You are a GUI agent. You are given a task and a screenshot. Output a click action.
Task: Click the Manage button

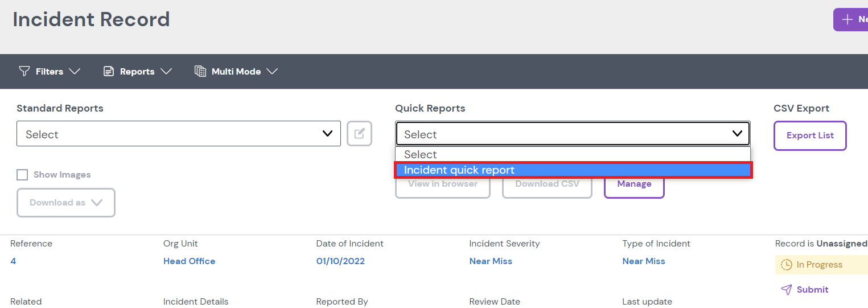tap(633, 184)
